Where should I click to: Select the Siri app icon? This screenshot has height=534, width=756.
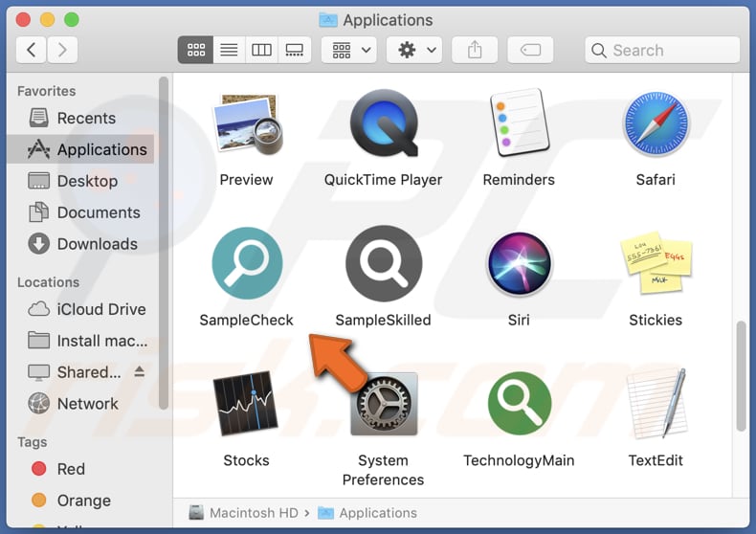click(x=519, y=264)
